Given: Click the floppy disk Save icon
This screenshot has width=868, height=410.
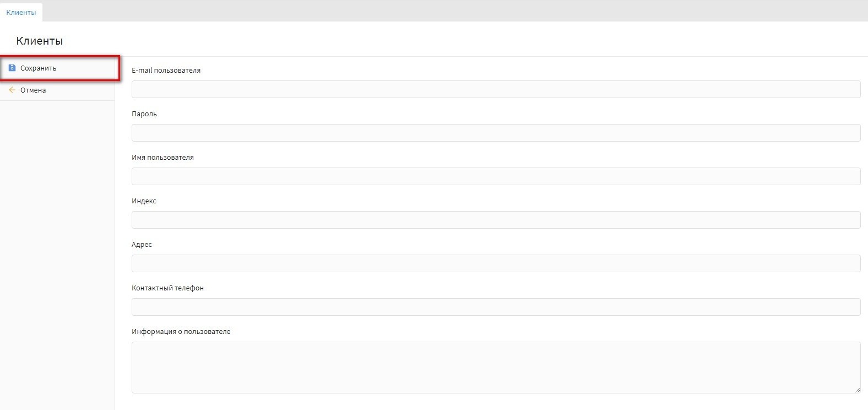Looking at the screenshot, I should pyautogui.click(x=12, y=68).
